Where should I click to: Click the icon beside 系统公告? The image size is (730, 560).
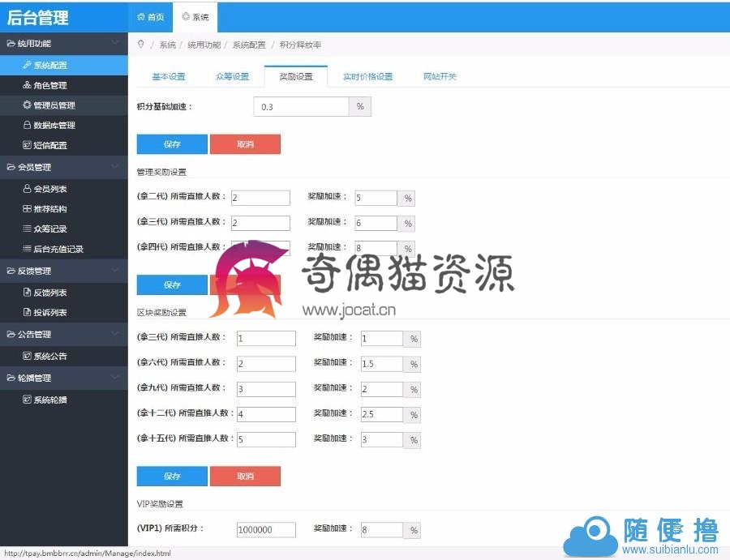[27, 356]
